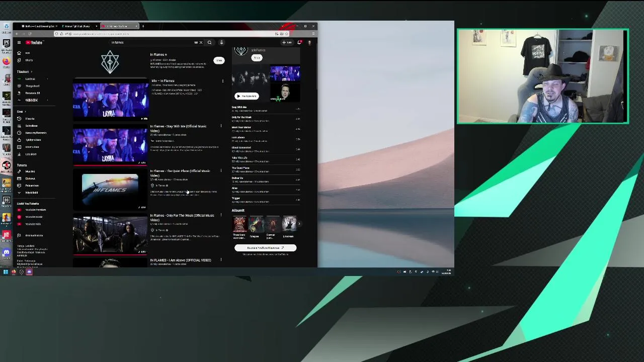Open the YouTube hamburger guide menu

click(x=19, y=42)
